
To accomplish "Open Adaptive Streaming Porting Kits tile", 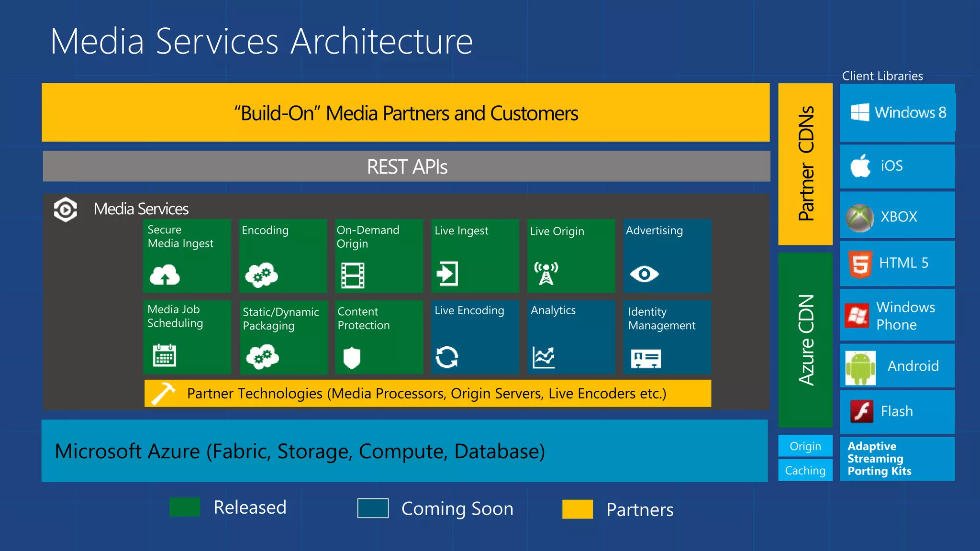I will click(x=897, y=459).
